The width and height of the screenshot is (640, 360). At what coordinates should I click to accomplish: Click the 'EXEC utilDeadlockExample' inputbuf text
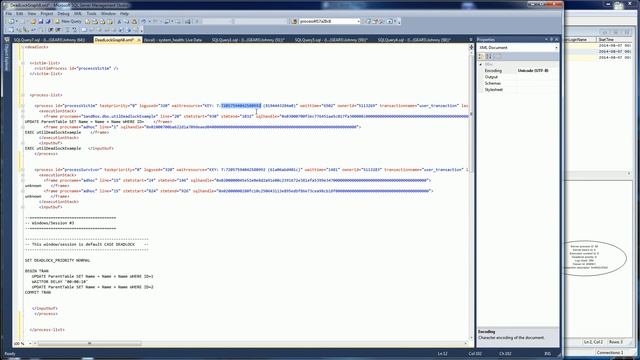point(53,149)
